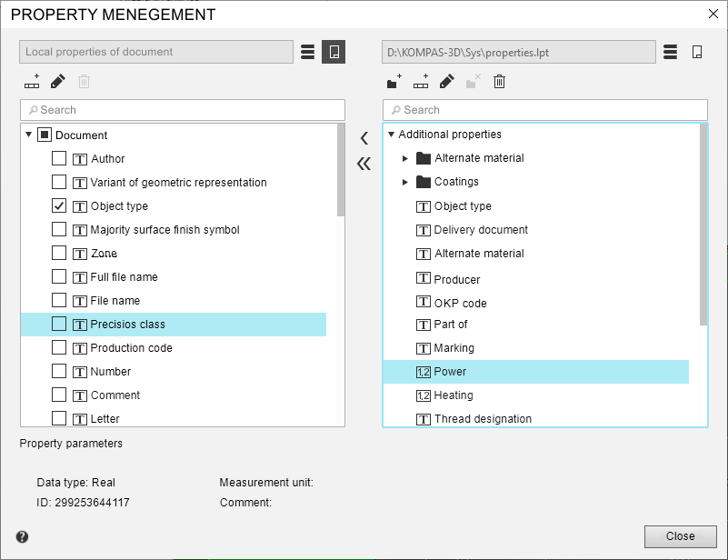Collapse the Document tree node
The width and height of the screenshot is (728, 560).
point(29,135)
